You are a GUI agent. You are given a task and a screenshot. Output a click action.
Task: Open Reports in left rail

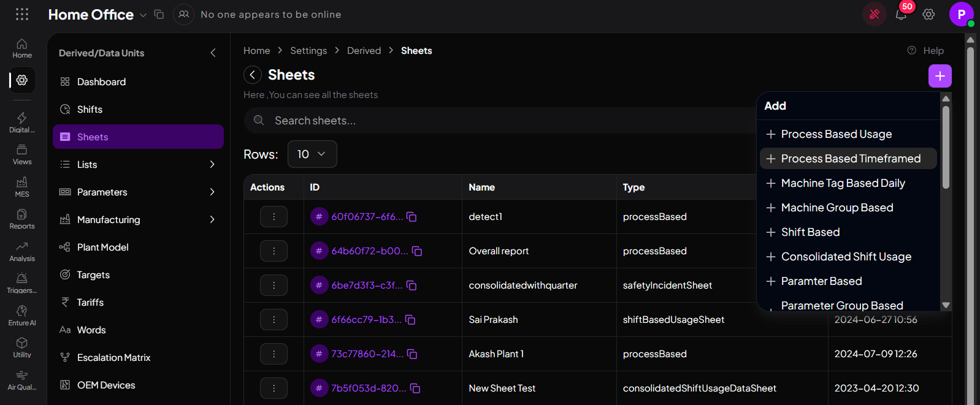[22, 219]
